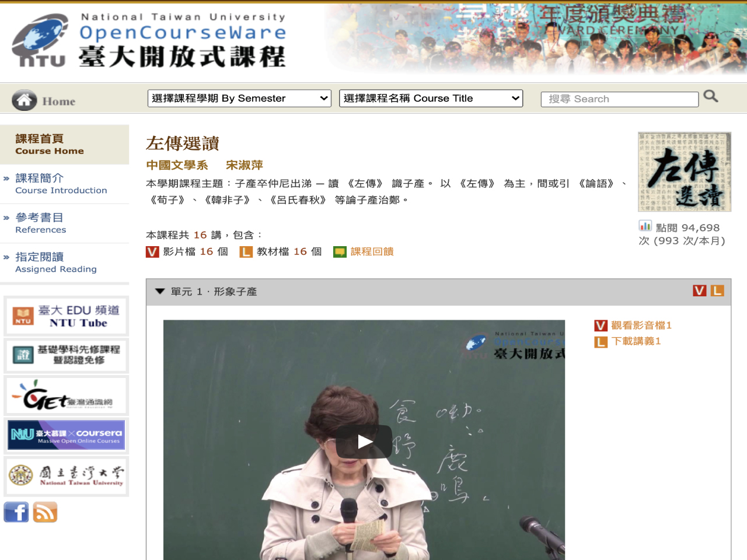Open the Course Title dropdown
This screenshot has height=560, width=747.
tap(431, 98)
